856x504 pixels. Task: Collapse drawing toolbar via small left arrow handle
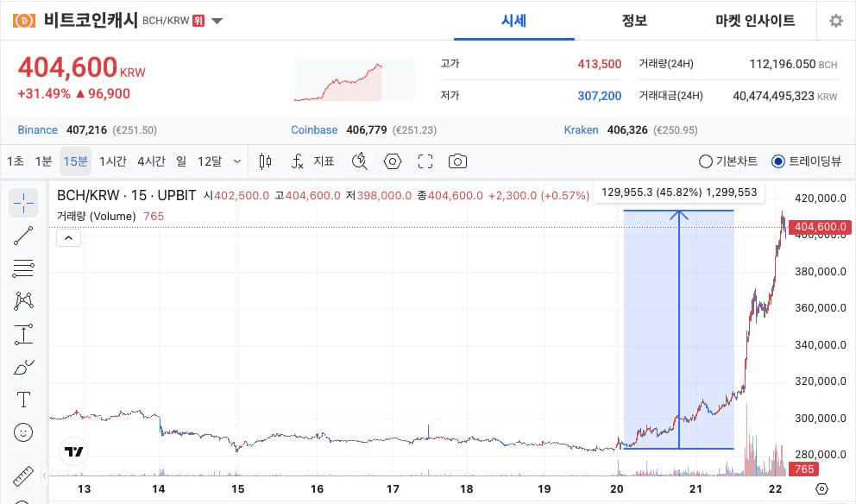[x=45, y=476]
